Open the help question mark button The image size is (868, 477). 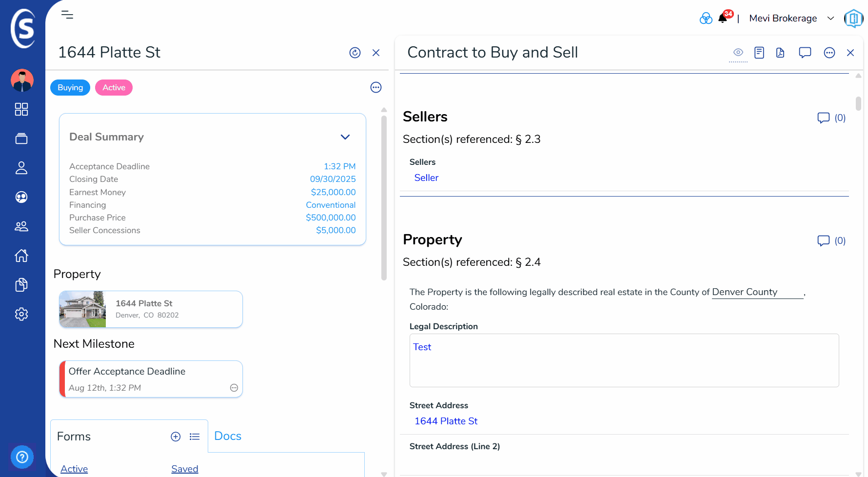pyautogui.click(x=22, y=457)
